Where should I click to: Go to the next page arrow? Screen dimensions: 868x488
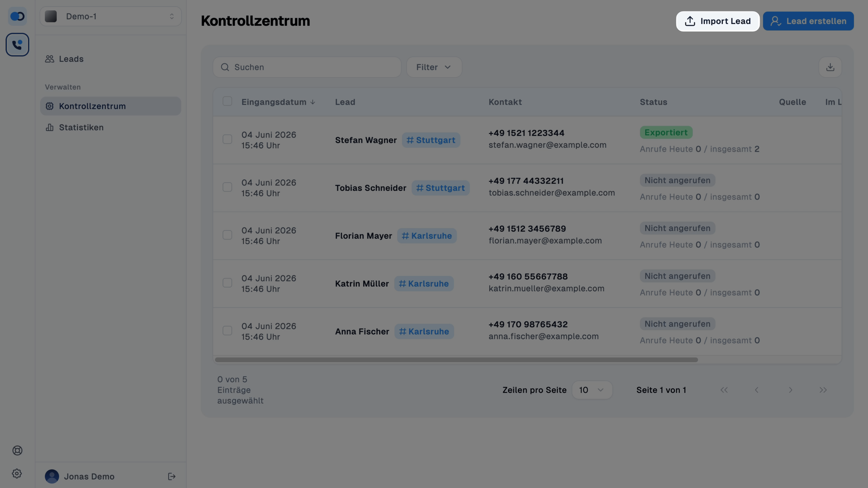(x=791, y=390)
